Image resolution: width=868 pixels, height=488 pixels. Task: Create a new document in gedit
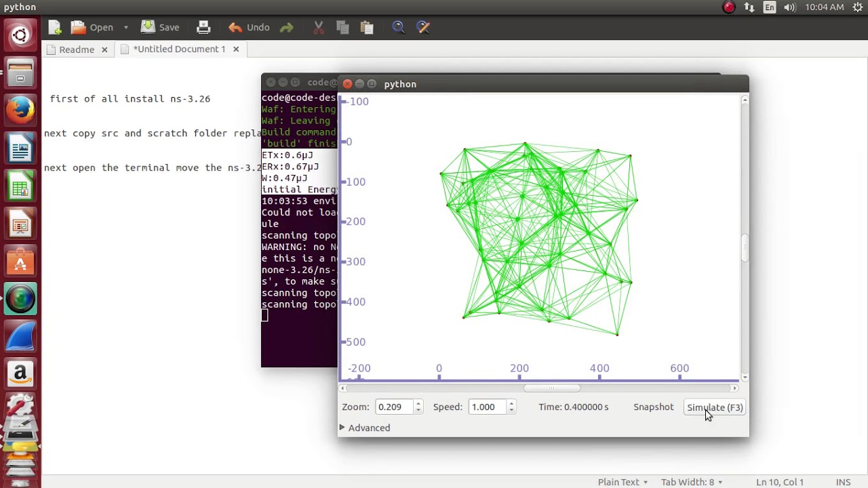click(55, 27)
